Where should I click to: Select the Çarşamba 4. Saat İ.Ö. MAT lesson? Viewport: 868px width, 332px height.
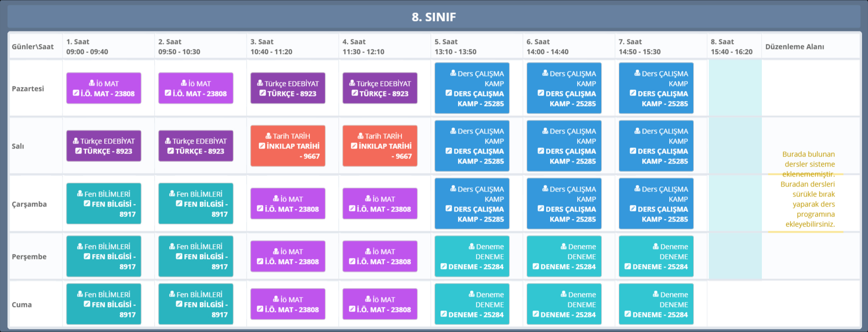(379, 204)
